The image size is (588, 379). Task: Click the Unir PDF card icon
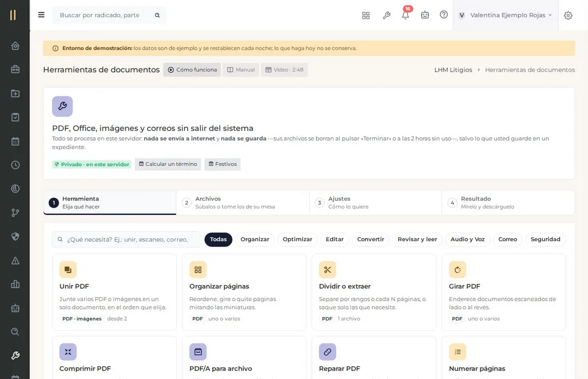[x=68, y=269]
